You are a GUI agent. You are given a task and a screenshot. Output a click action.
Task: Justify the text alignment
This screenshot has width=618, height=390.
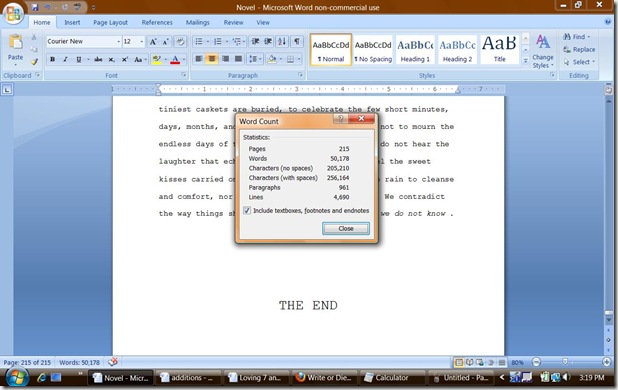tap(238, 59)
